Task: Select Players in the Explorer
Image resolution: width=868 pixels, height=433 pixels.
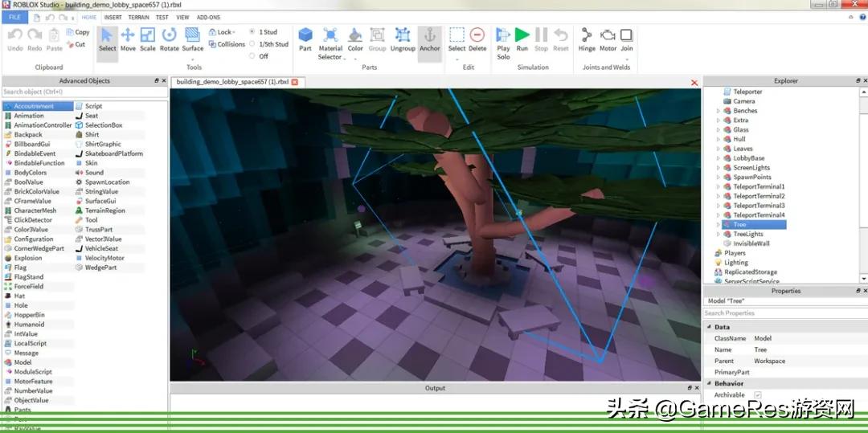Action: tap(735, 253)
